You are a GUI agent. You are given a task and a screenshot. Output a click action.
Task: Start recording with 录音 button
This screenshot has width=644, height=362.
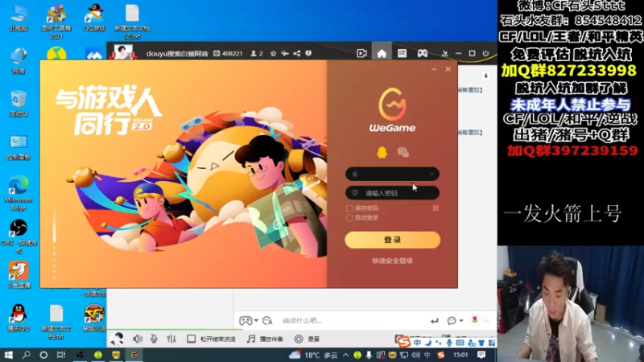pyautogui.click(x=307, y=339)
